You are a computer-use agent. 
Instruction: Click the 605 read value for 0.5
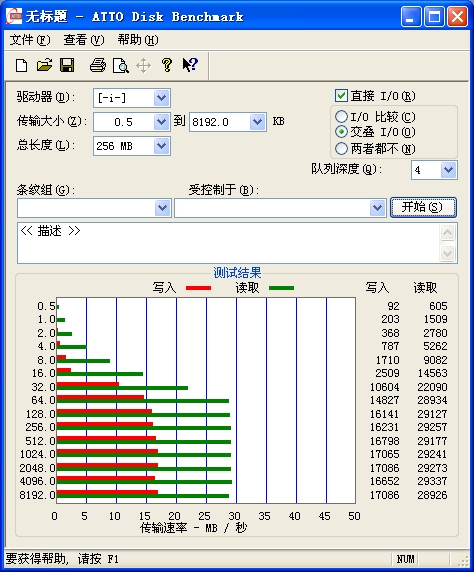(438, 306)
